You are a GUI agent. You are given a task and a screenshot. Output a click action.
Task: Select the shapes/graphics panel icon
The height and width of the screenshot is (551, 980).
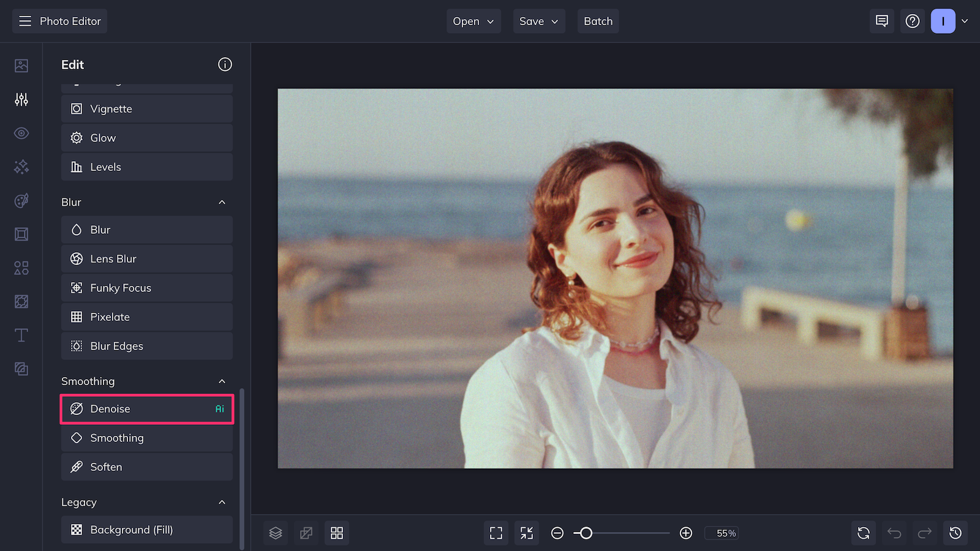21,268
